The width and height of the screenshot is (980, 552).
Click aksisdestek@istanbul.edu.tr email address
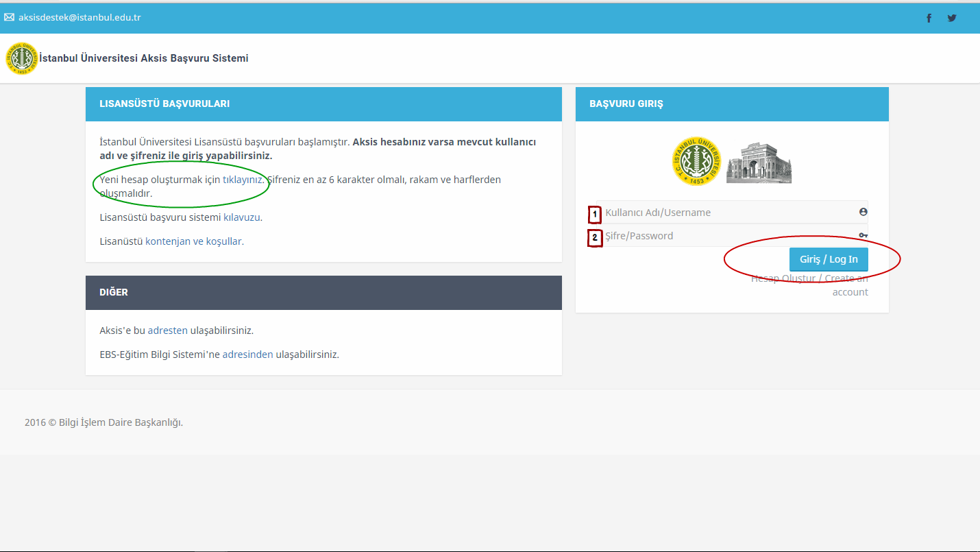[79, 17]
